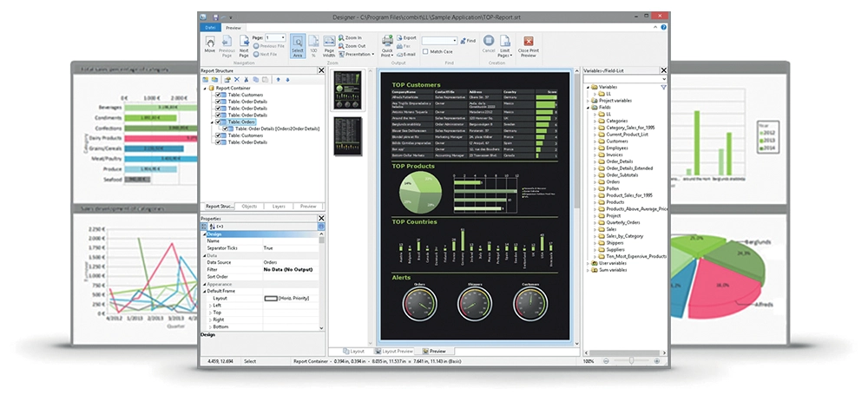The width and height of the screenshot is (868, 395).
Task: Expand the Customers field folder
Action: [594, 140]
